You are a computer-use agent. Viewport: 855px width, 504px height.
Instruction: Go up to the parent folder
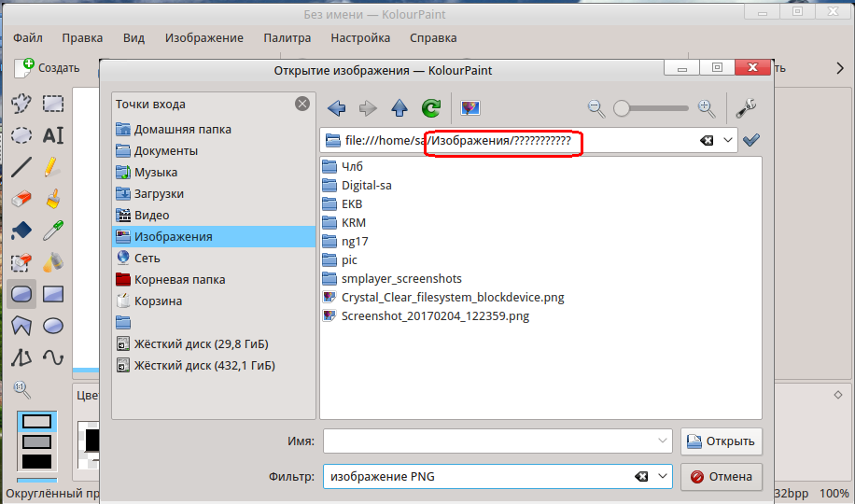coord(399,108)
